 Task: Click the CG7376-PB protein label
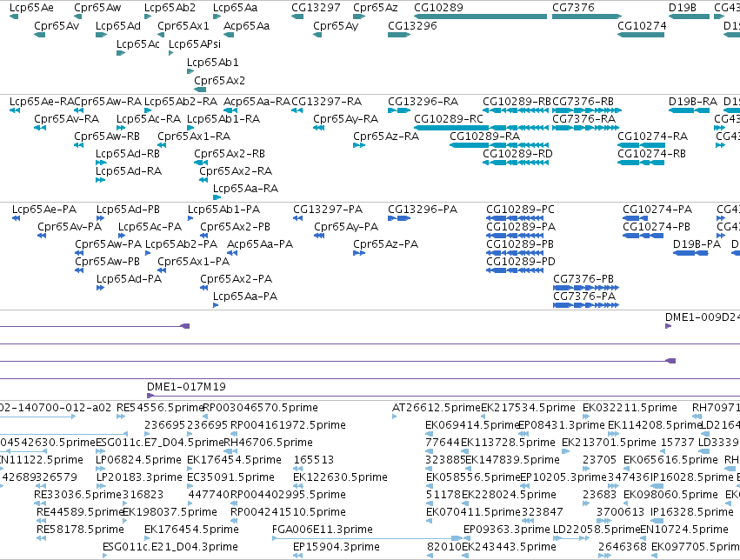[583, 279]
